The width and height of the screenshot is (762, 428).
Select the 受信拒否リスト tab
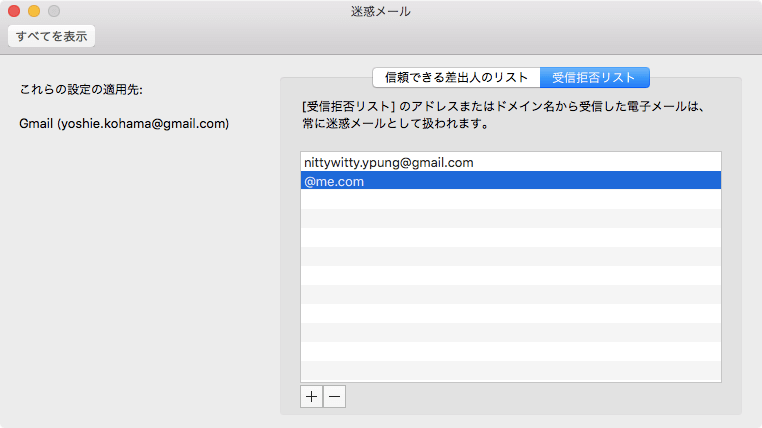point(594,78)
